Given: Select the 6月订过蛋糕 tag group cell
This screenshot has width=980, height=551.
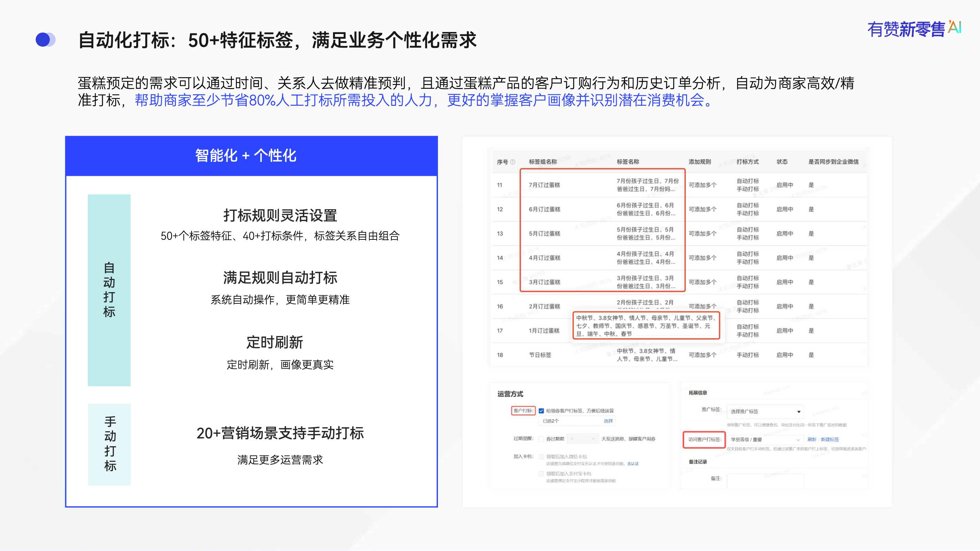Looking at the screenshot, I should coord(544,210).
